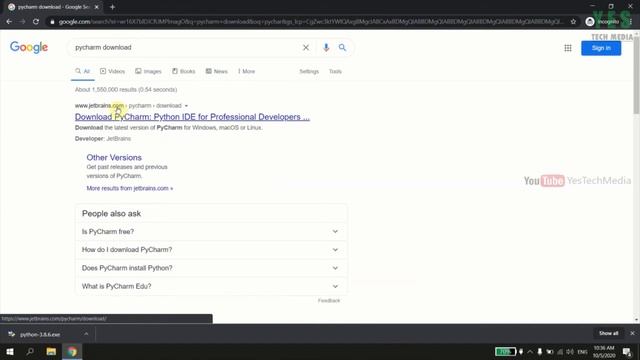The image size is (640, 360).
Task: Open File Explorer from the taskbar
Action: (x=51, y=351)
